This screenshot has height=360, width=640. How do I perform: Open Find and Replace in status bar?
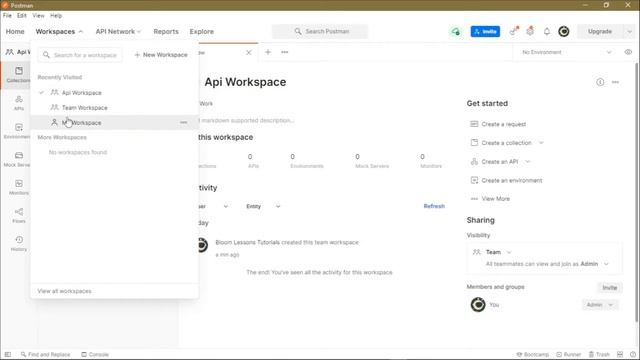pyautogui.click(x=45, y=354)
